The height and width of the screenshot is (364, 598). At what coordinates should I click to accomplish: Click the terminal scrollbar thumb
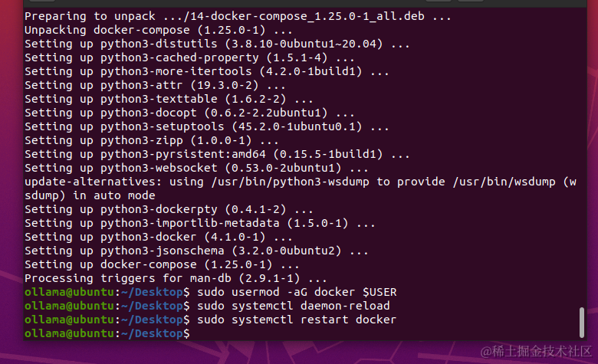click(x=582, y=321)
